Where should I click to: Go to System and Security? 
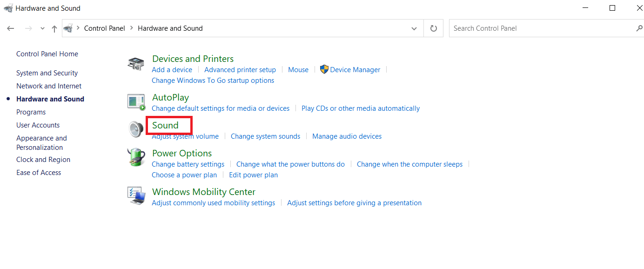tap(47, 73)
